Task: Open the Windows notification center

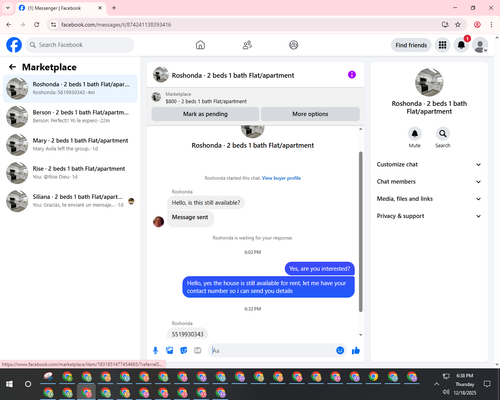Action: [487, 384]
